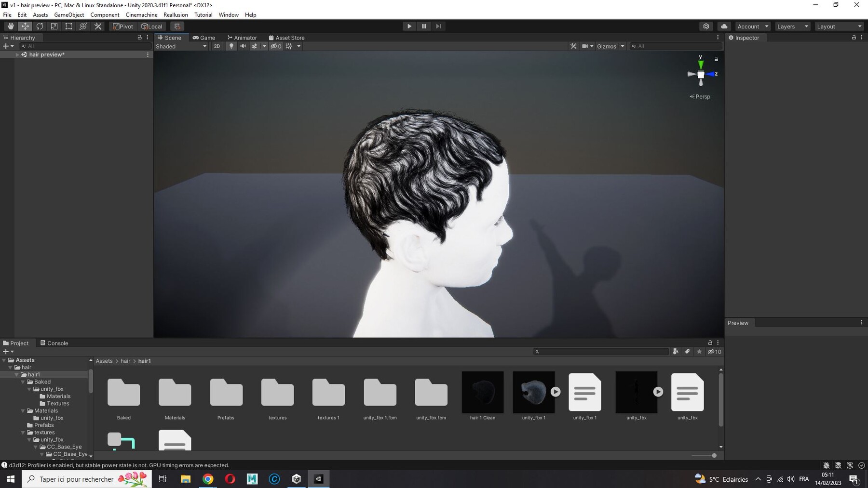Open the custom editor tools icon

(x=98, y=26)
